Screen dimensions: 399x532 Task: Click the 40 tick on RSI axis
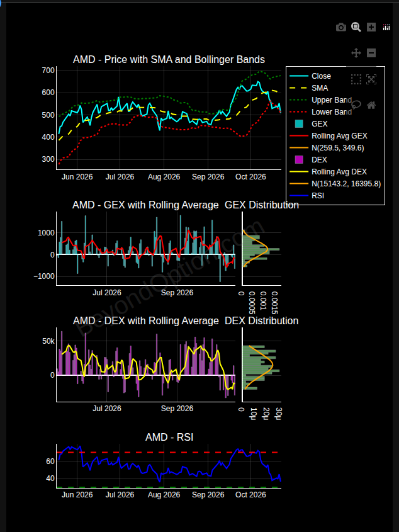(50, 478)
